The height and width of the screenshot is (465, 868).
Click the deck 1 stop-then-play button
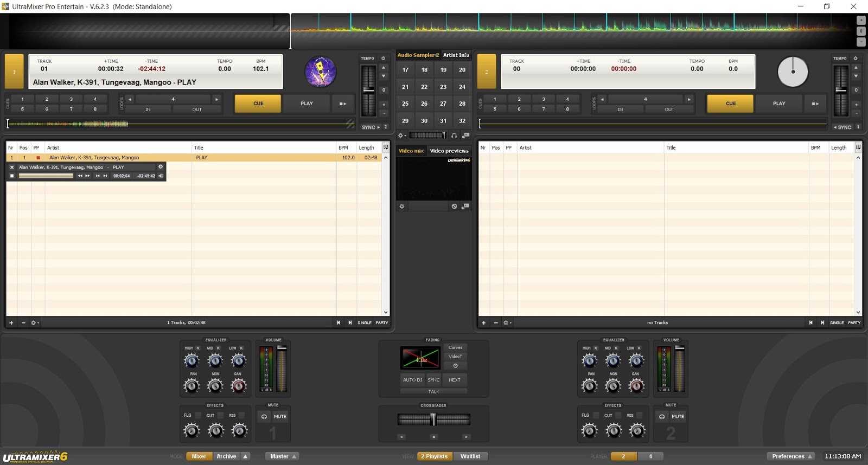(x=343, y=104)
